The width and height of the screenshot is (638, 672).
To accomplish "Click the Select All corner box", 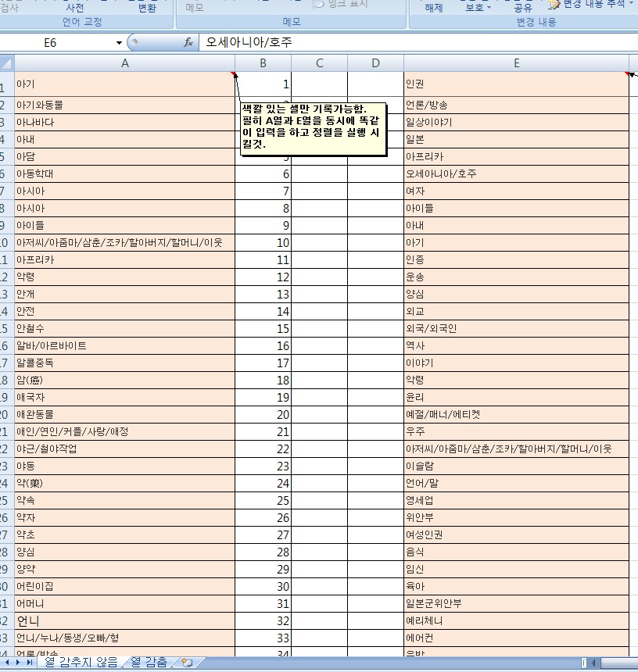I will 7,63.
